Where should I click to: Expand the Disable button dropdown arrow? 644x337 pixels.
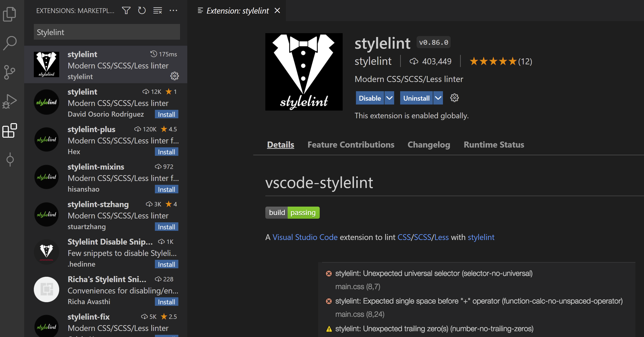click(389, 98)
